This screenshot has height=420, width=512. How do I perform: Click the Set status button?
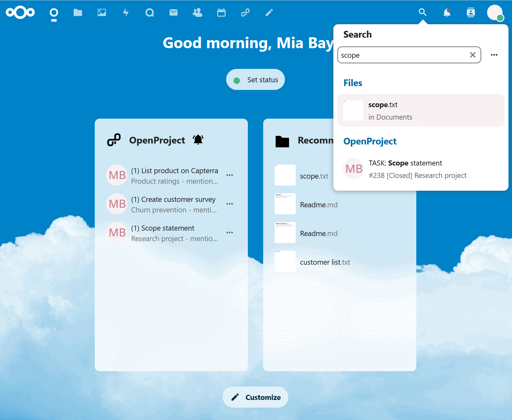[255, 79]
